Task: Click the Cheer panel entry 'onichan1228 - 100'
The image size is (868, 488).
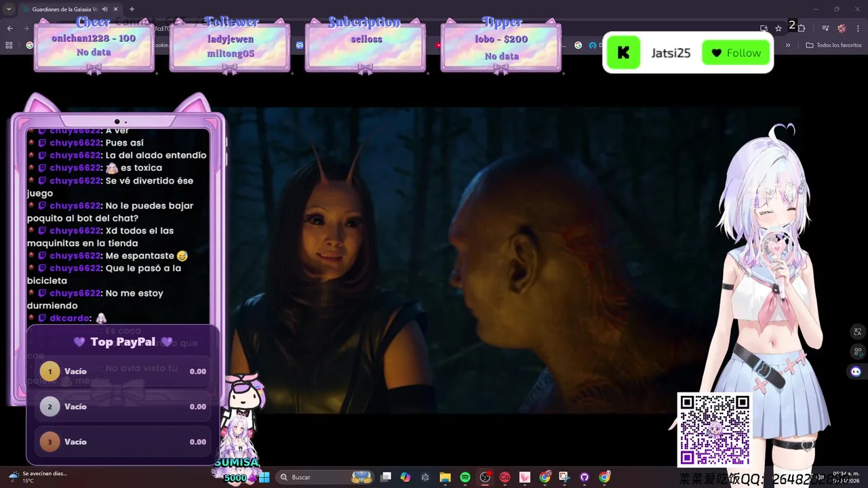Action: click(x=94, y=39)
